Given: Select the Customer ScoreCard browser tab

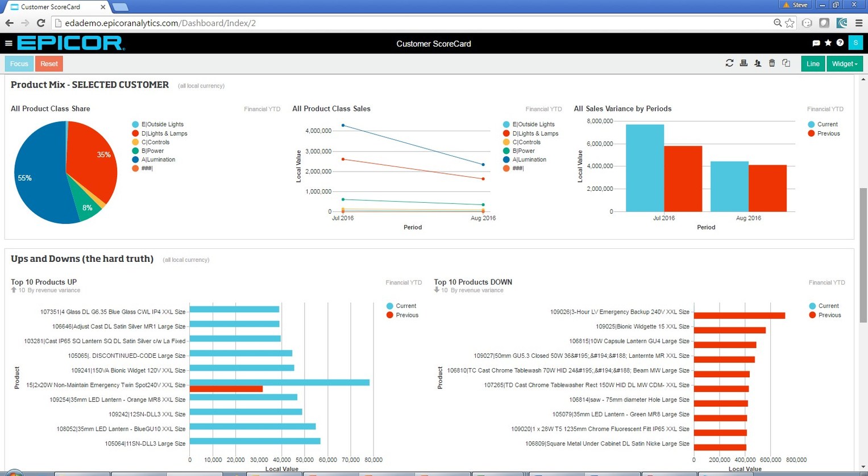Looking at the screenshot, I should (51, 7).
